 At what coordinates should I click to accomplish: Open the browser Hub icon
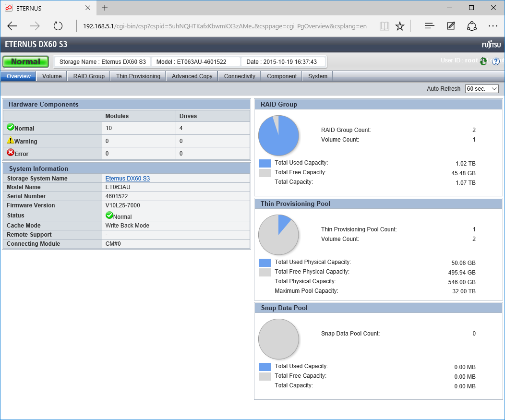click(x=429, y=26)
